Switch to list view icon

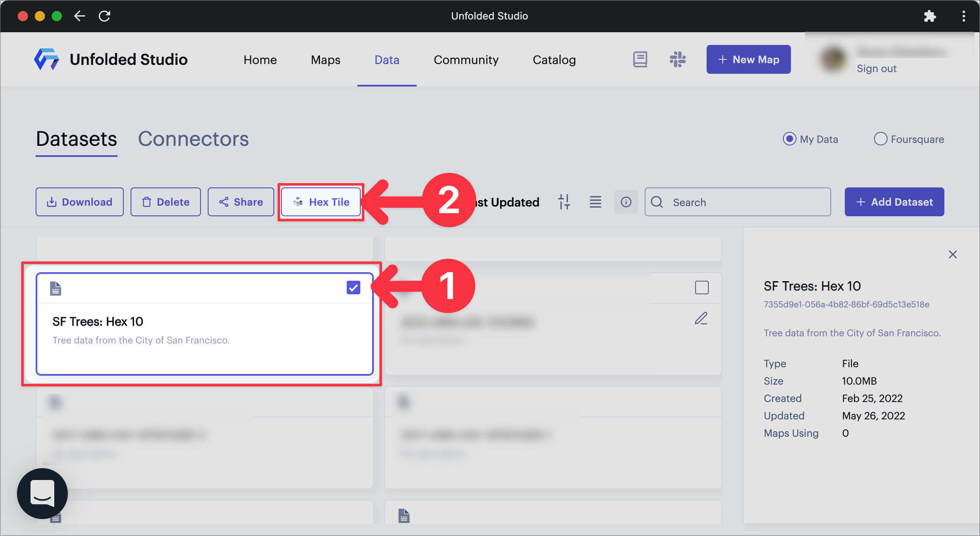click(x=596, y=202)
